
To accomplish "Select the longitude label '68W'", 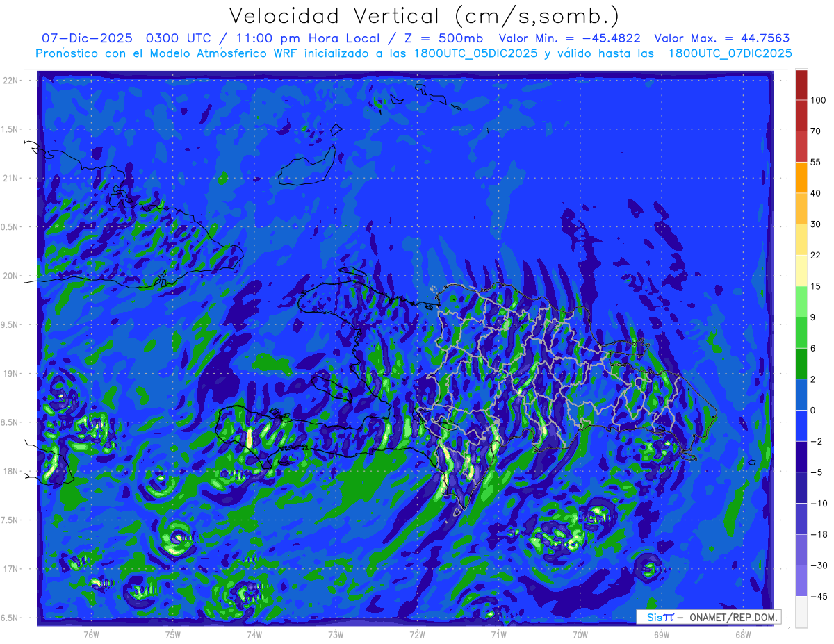I will tap(743, 634).
